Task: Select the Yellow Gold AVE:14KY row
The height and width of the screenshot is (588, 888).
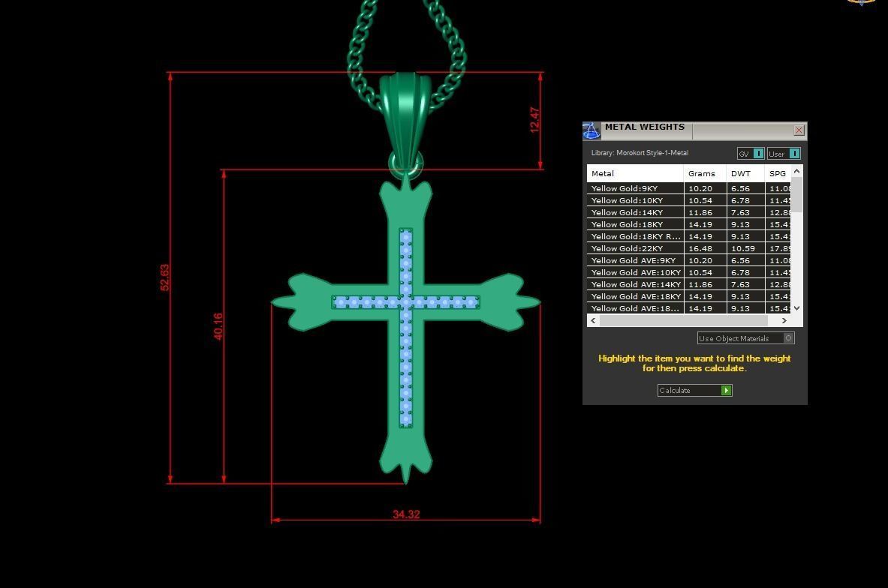Action: [688, 284]
